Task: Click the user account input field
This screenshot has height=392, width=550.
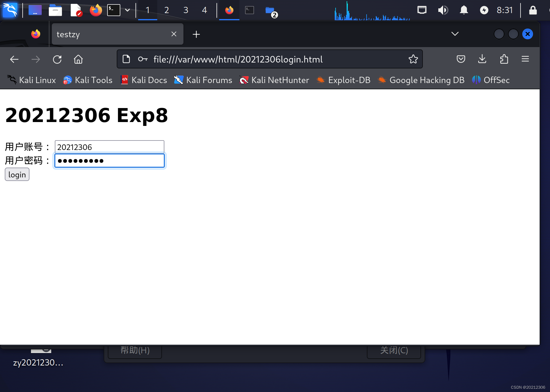Action: pyautogui.click(x=109, y=147)
